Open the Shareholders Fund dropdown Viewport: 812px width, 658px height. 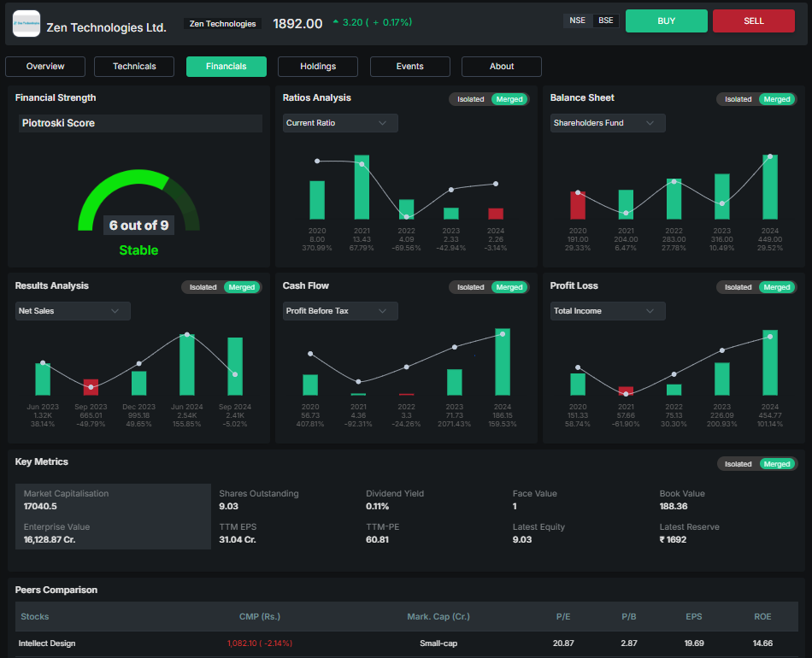tap(608, 123)
